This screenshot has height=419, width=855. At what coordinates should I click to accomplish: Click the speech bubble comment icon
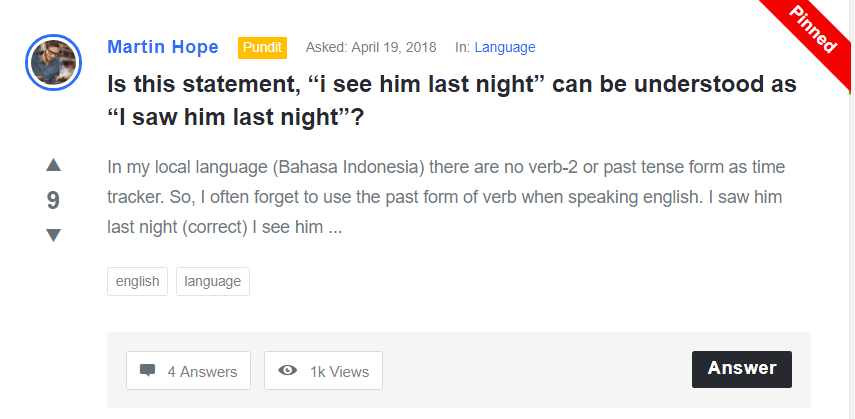[148, 371]
